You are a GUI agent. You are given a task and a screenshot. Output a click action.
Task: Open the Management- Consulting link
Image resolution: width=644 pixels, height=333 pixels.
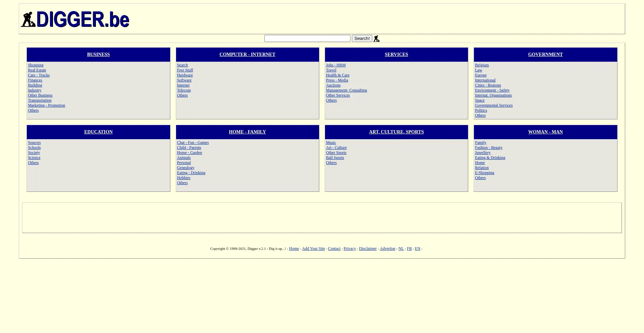pyautogui.click(x=346, y=90)
